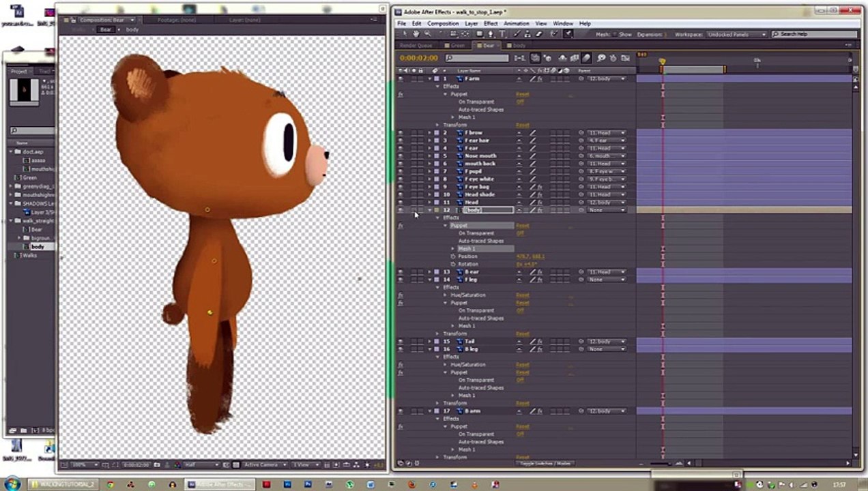Open the Effect menu
Viewport: 868px width, 491px height.
491,23
